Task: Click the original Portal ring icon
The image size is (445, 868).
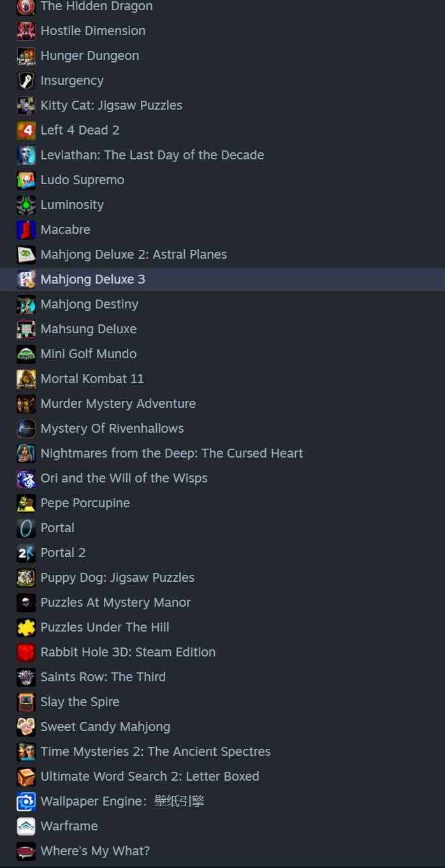Action: click(x=26, y=528)
